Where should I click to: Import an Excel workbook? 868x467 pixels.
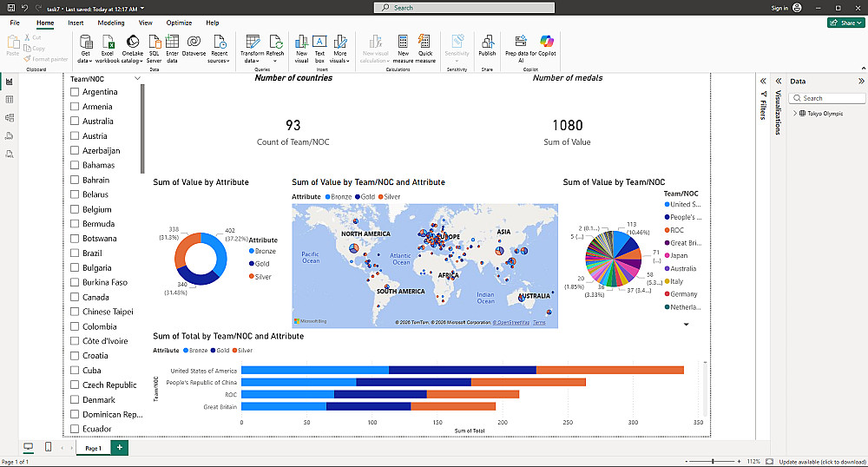point(108,49)
